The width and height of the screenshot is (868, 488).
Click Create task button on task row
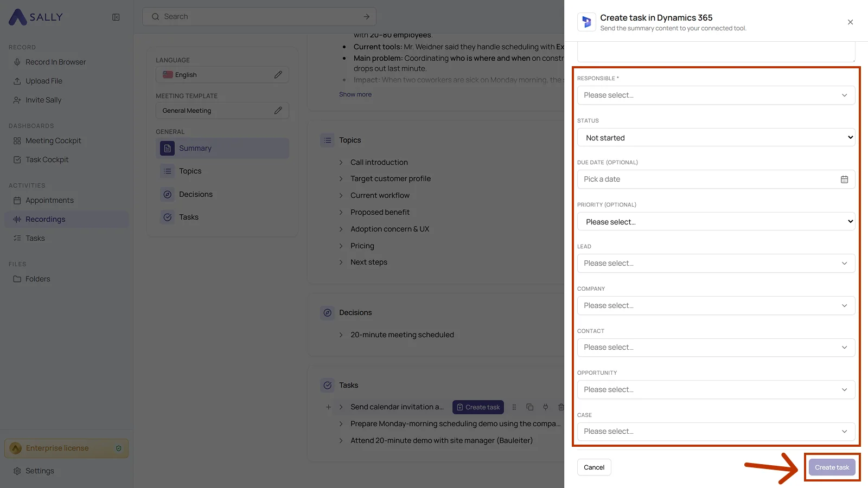pyautogui.click(x=478, y=407)
